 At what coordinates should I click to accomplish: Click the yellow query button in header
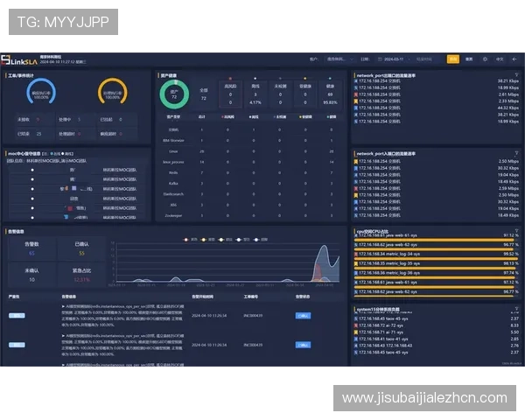coord(452,59)
